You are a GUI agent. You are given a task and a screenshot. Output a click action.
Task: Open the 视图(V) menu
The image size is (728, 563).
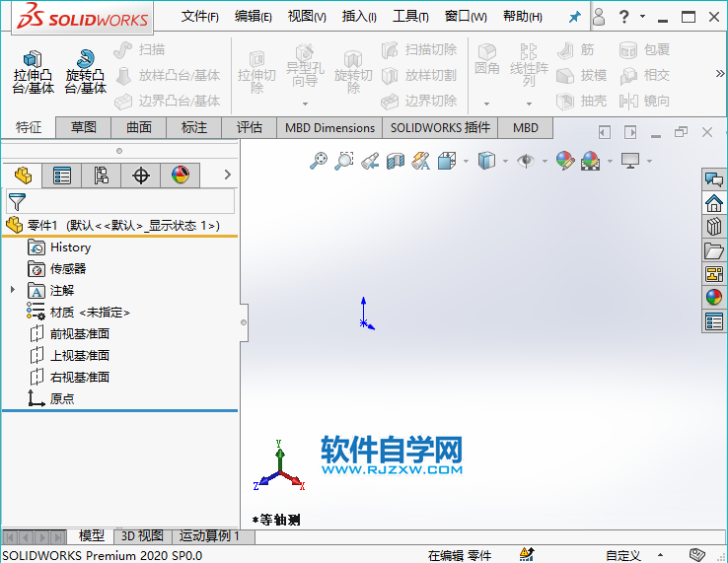307,17
